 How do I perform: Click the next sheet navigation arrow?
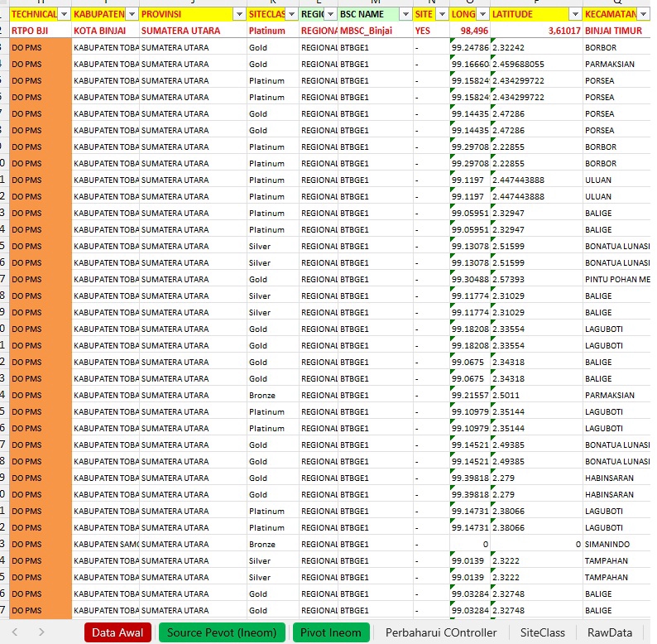click(41, 632)
